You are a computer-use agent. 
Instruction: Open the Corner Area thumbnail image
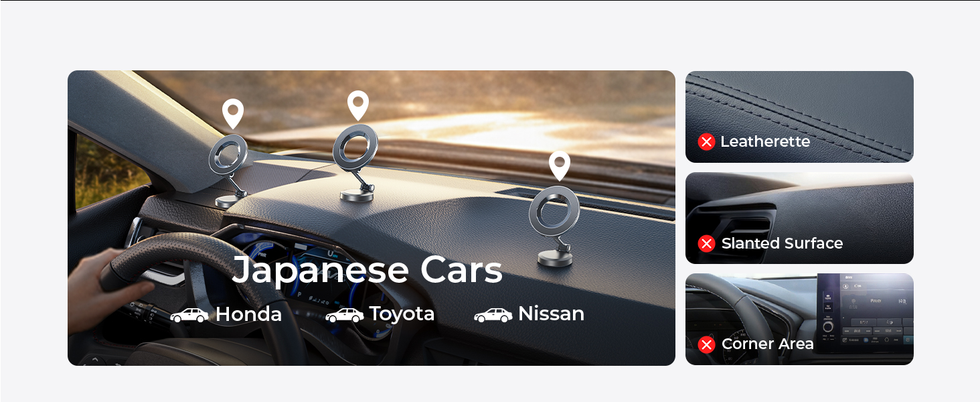click(799, 319)
